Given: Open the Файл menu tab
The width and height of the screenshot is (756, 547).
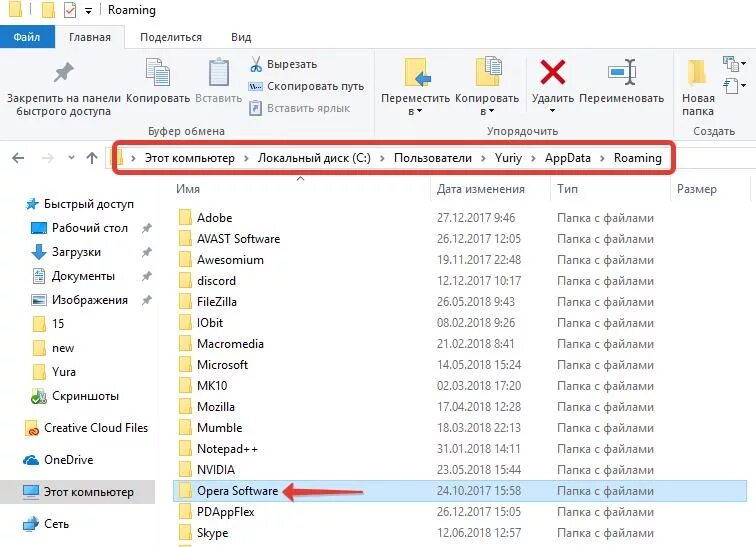Looking at the screenshot, I should point(27,37).
